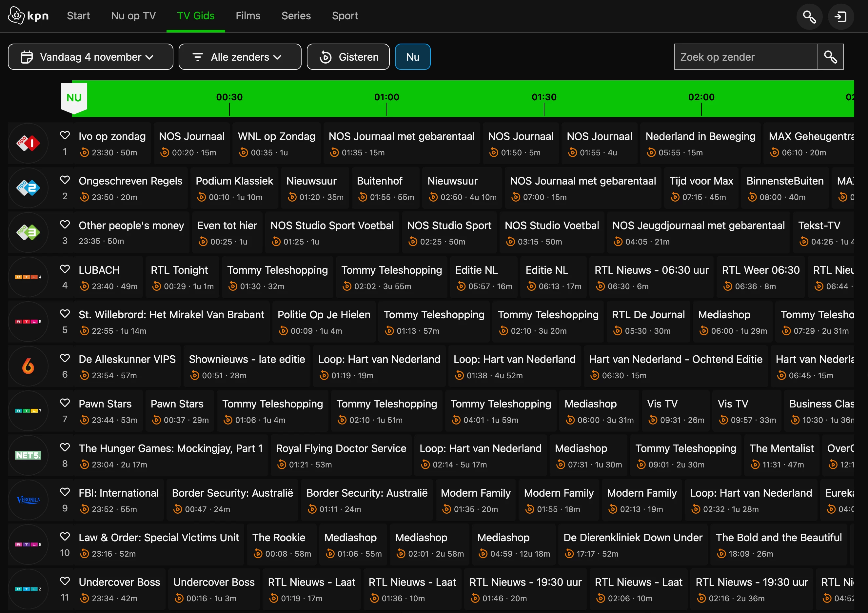Click the KPN logo
This screenshot has height=613, width=868.
click(x=28, y=16)
